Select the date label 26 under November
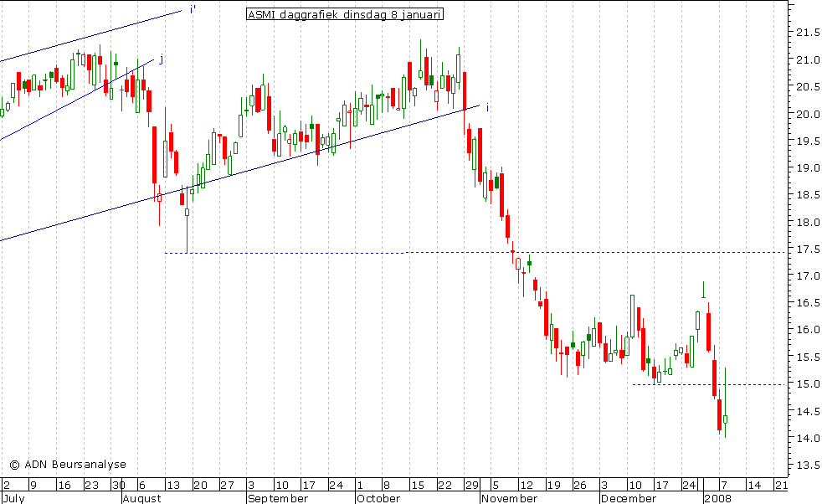Viewport: 822px width, 504px height. 580,485
